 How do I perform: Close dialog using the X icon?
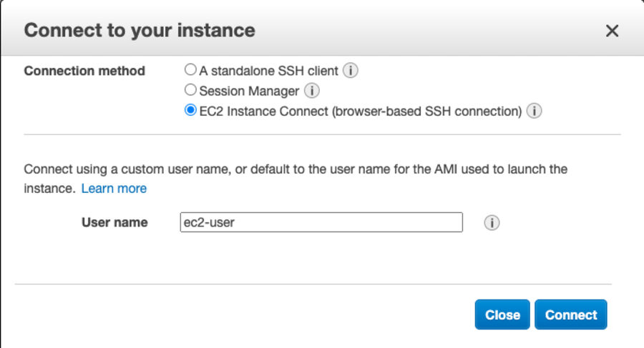pos(612,31)
